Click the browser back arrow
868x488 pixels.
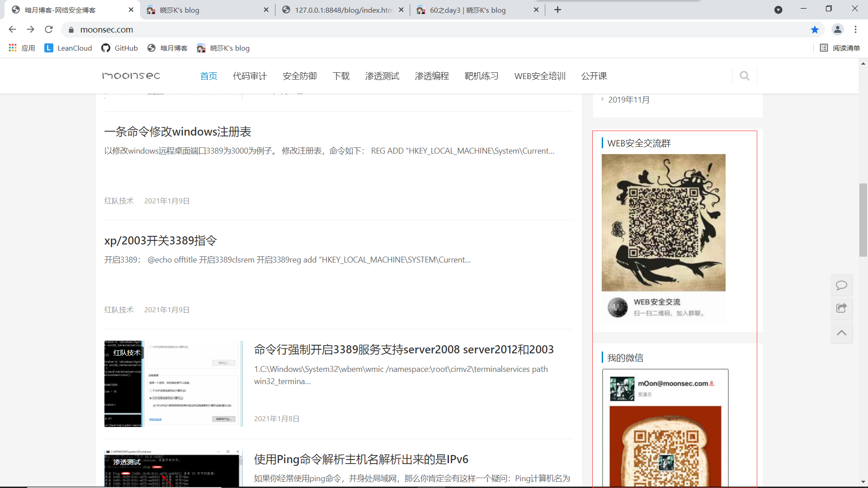click(x=12, y=29)
